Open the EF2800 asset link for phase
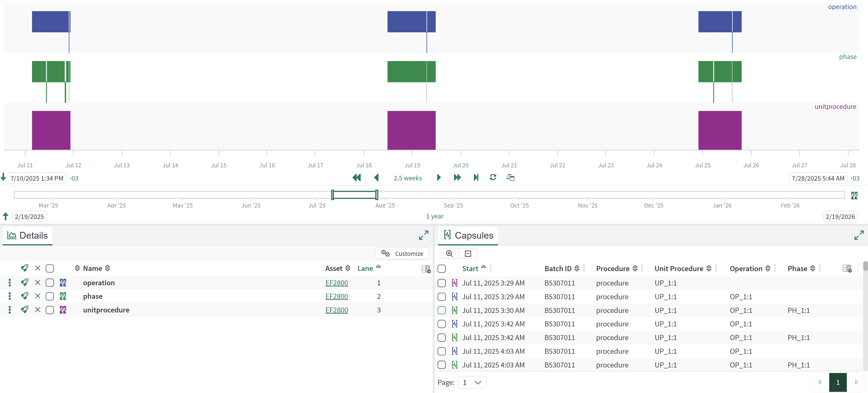 (336, 296)
